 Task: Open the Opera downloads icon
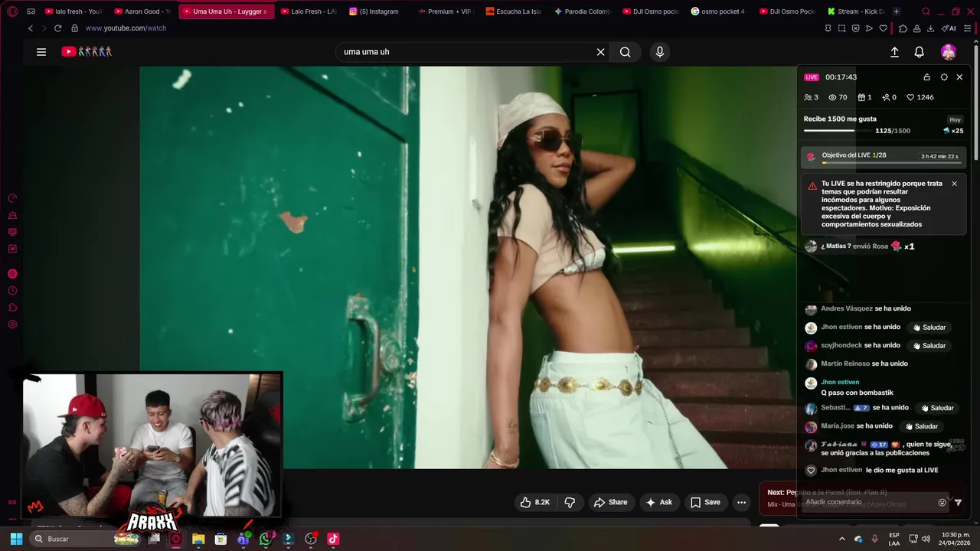[930, 28]
